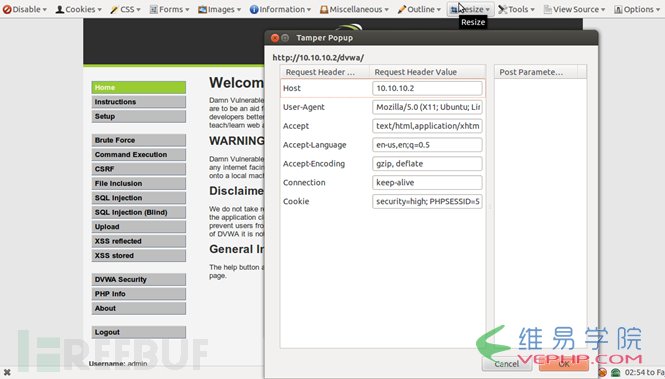
Task: Open the Cookies toolbar menu
Action: click(79, 9)
